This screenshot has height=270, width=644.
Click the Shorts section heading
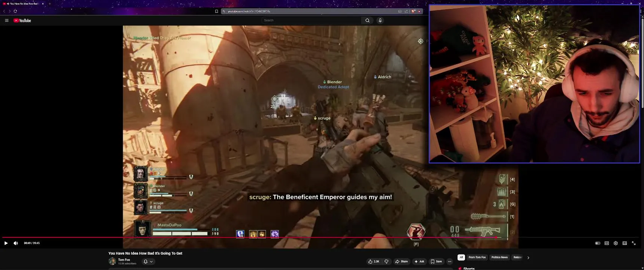click(x=469, y=268)
